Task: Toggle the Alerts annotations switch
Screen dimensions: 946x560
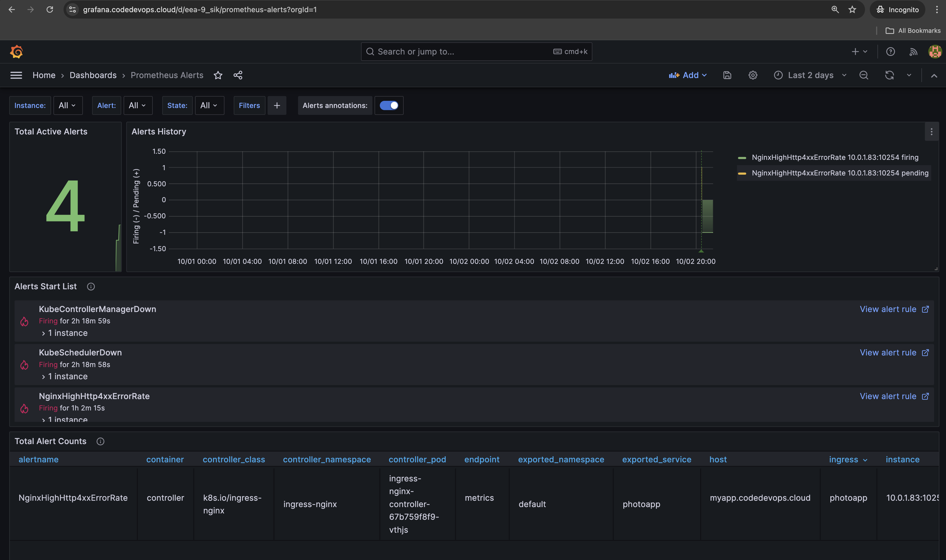Action: pyautogui.click(x=389, y=106)
